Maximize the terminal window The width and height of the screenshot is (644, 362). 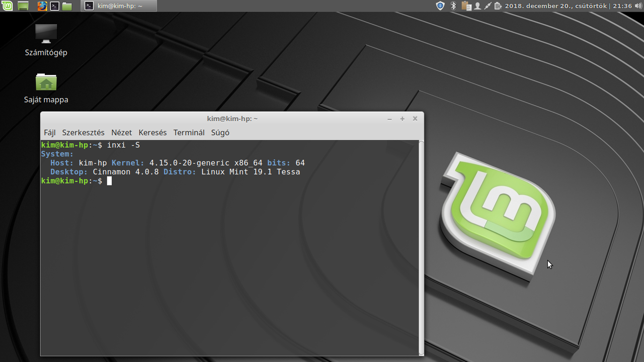pos(402,119)
